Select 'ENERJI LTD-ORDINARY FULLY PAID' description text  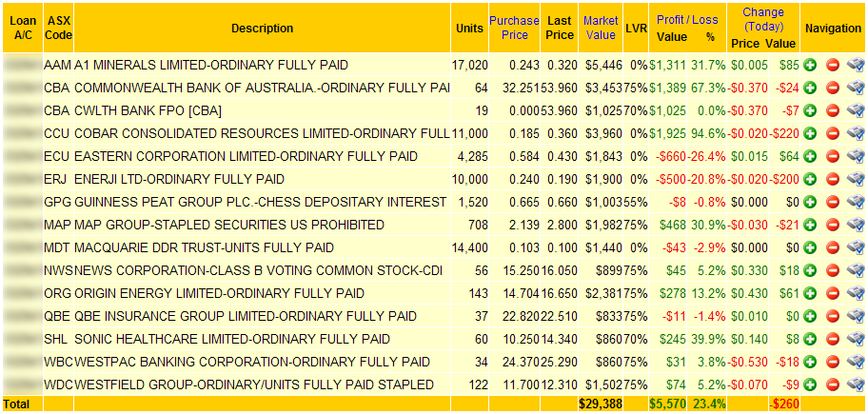coord(179,179)
